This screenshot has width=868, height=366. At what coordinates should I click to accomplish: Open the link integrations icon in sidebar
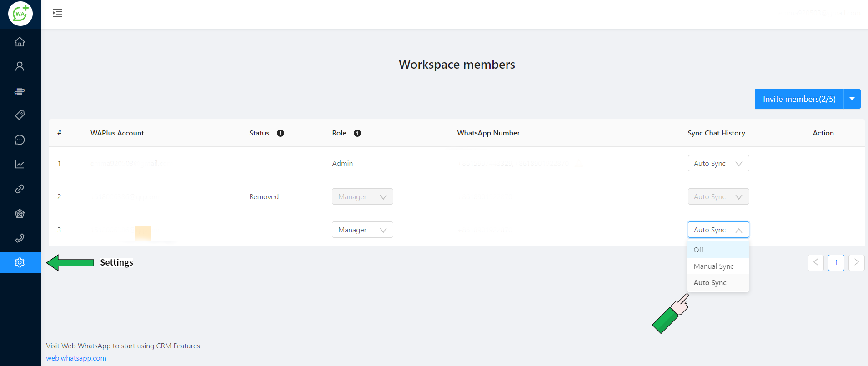pyautogui.click(x=20, y=189)
